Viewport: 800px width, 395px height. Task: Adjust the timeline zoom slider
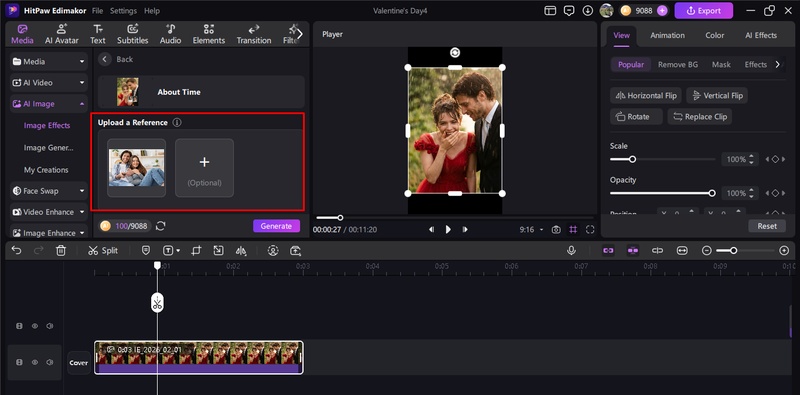point(745,251)
